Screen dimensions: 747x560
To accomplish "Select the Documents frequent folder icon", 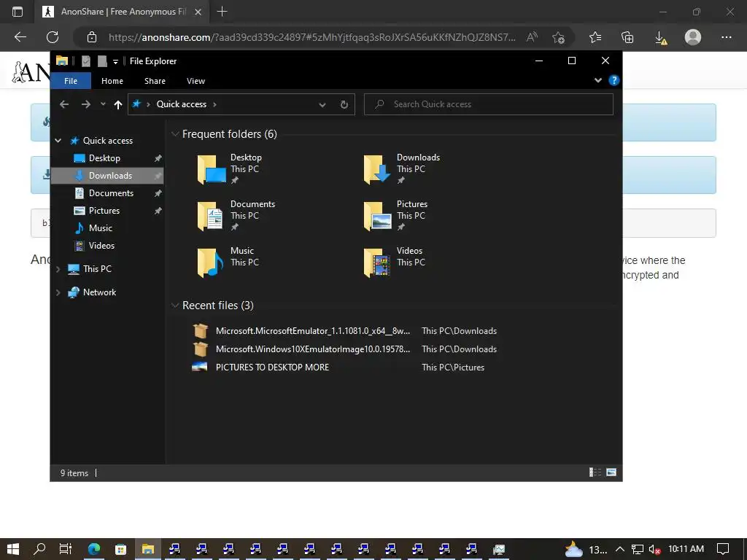I will 211,216.
